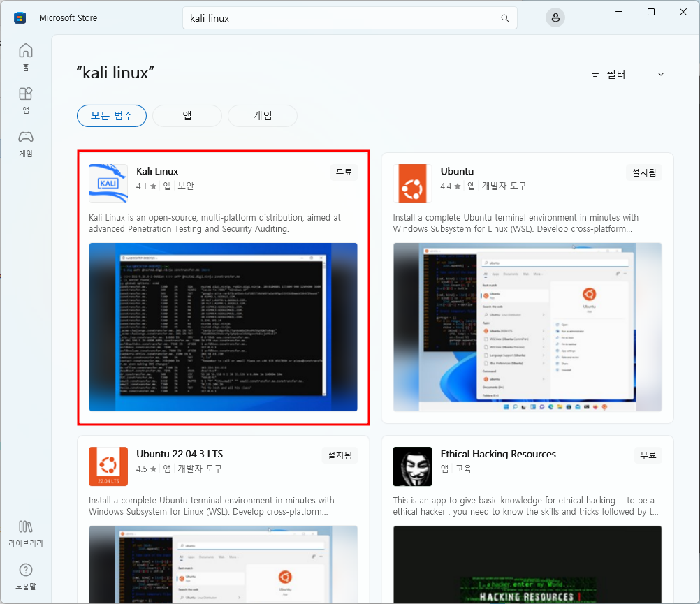Click the Ubuntu app logo
The height and width of the screenshot is (604, 700).
coord(412,184)
